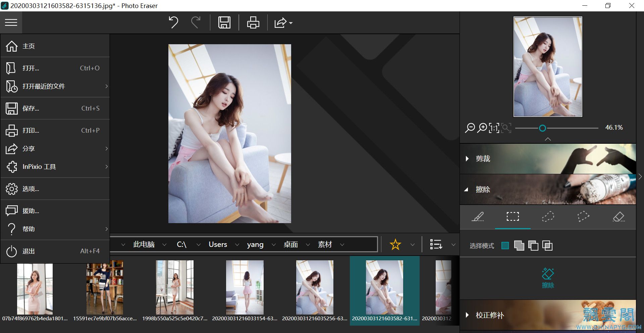This screenshot has width=644, height=333.
Task: Open the 分享 submenu
Action: tap(55, 148)
